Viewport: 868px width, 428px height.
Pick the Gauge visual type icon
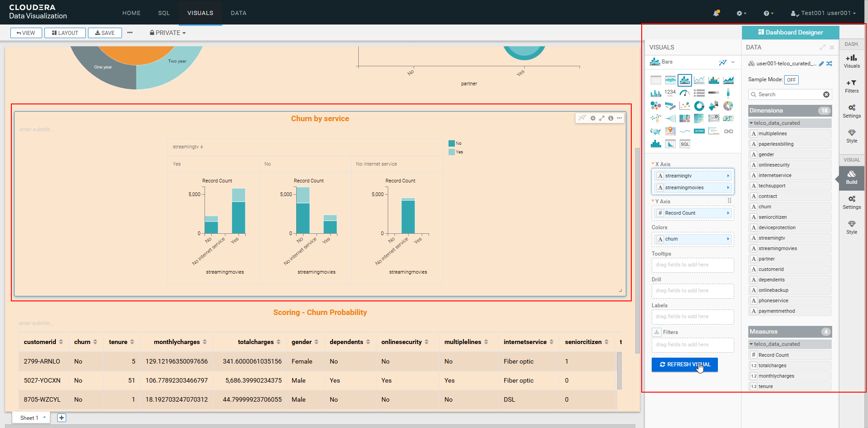click(685, 93)
